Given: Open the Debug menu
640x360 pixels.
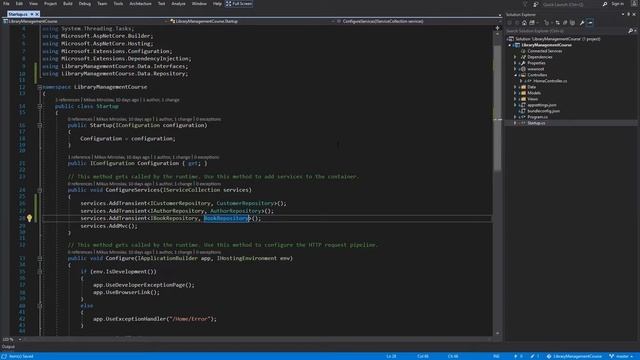Looking at the screenshot, I should pos(84,4).
